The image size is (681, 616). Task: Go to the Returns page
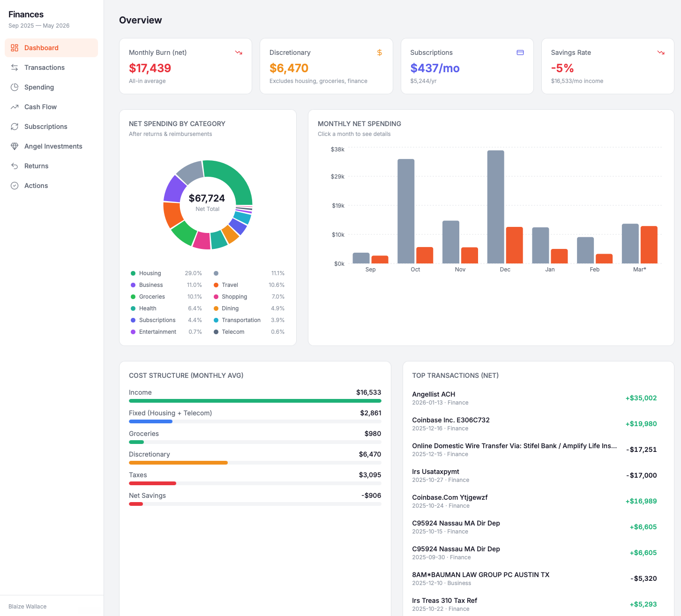[51, 166]
